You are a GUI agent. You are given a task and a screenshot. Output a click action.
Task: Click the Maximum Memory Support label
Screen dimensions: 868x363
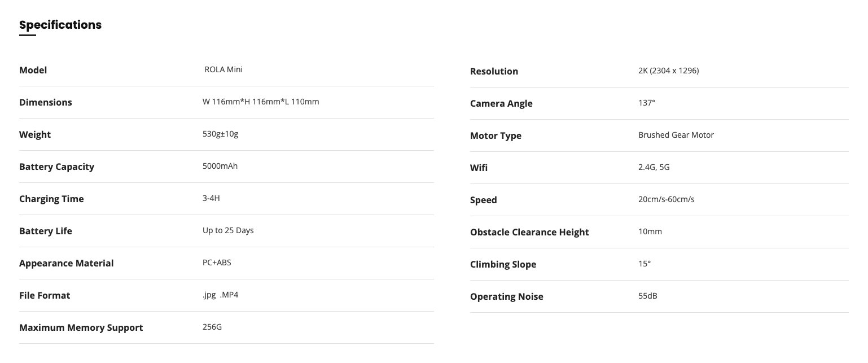81,327
